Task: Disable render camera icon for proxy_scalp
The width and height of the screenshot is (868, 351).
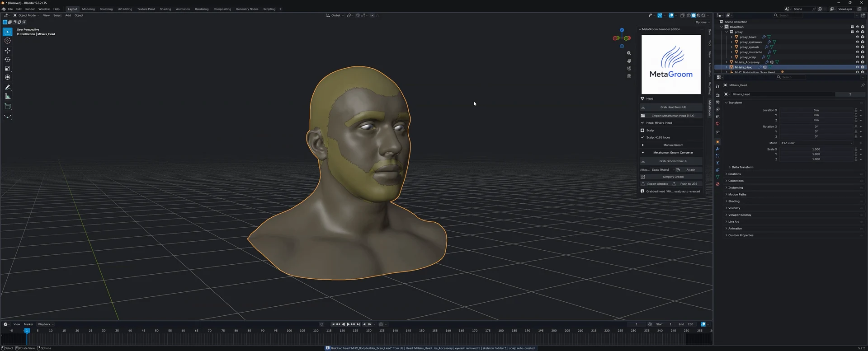Action: pos(862,57)
